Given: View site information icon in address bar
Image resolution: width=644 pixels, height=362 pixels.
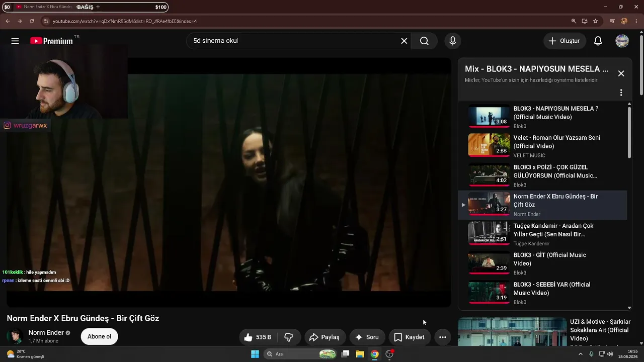Looking at the screenshot, I should 46,21.
